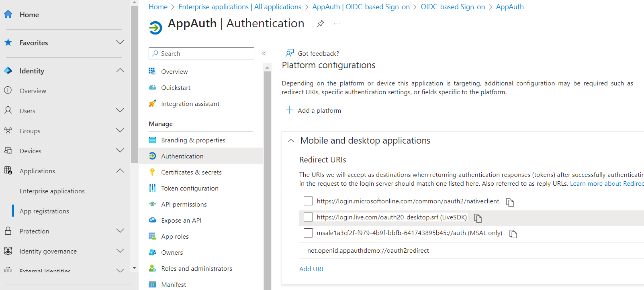Click the Add a platform plus icon

point(289,110)
